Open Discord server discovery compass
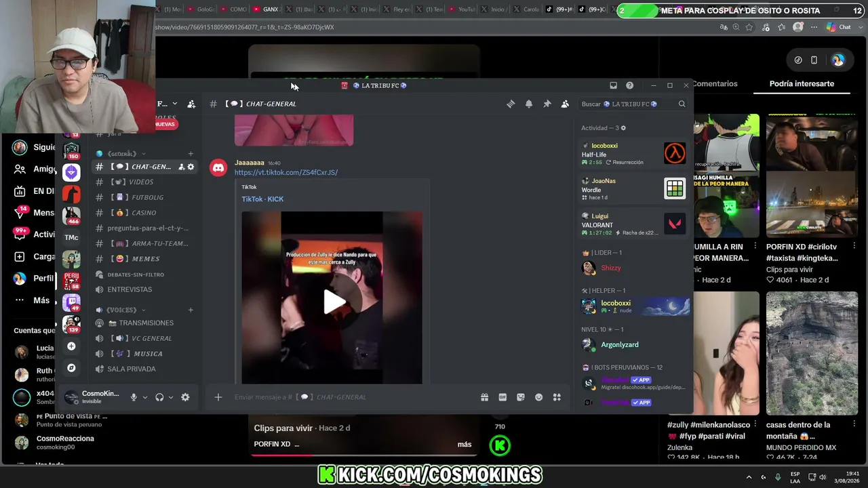This screenshot has height=488, width=868. (71, 368)
